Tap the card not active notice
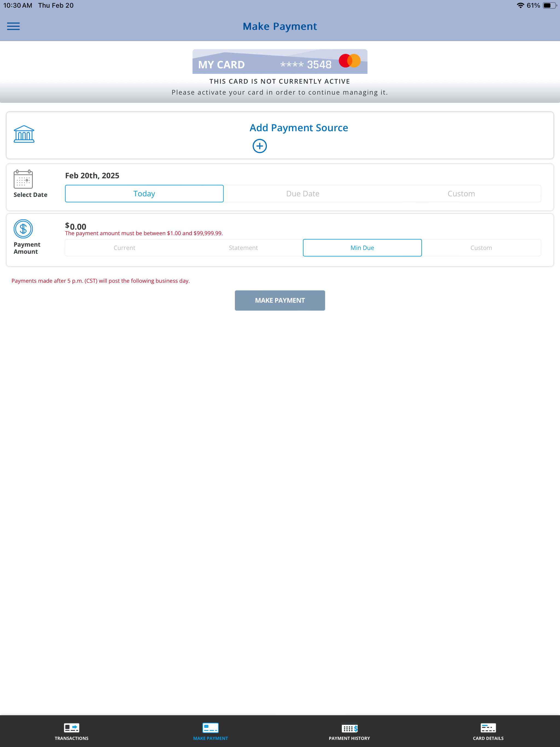 click(x=280, y=81)
